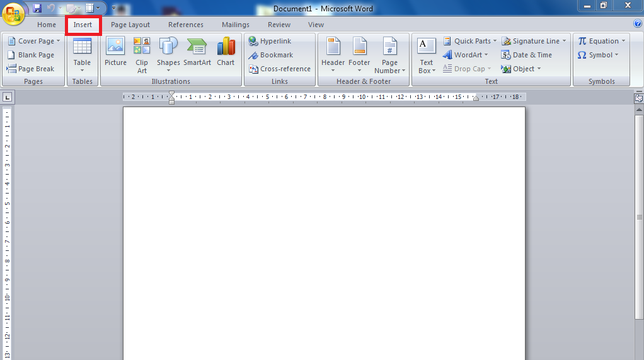Open the Mailings tab
Screen dimensions: 644x360
pos(235,25)
